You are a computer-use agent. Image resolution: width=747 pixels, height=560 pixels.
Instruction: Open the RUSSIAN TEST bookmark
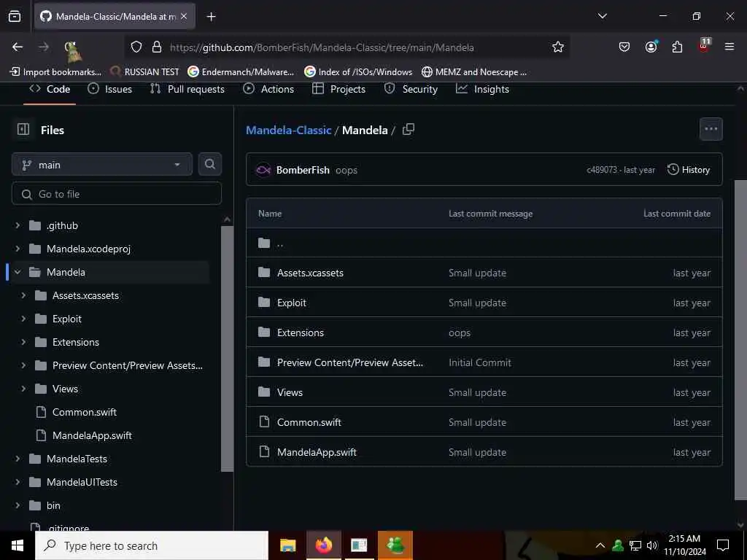tap(145, 72)
